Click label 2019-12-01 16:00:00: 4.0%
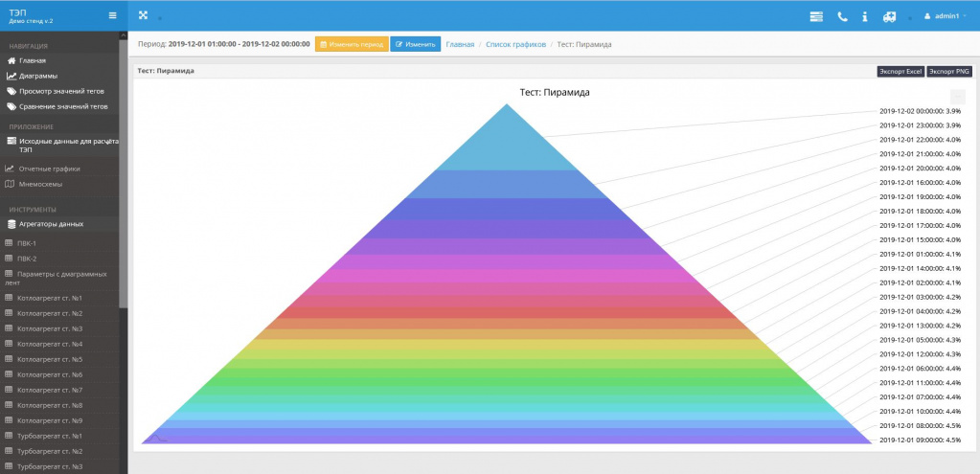This screenshot has height=474, width=980. click(x=920, y=183)
